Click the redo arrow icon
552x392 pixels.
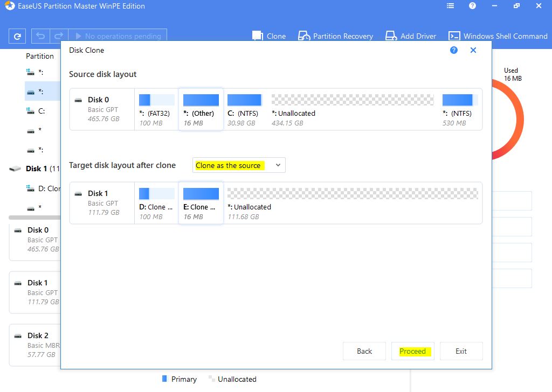coord(59,36)
